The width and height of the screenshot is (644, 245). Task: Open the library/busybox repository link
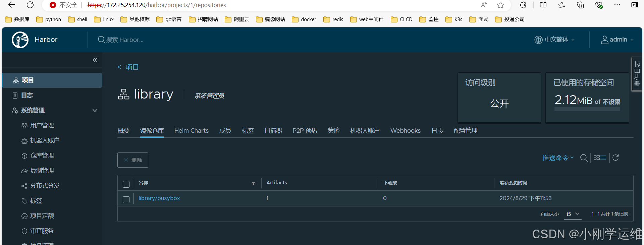click(x=159, y=198)
